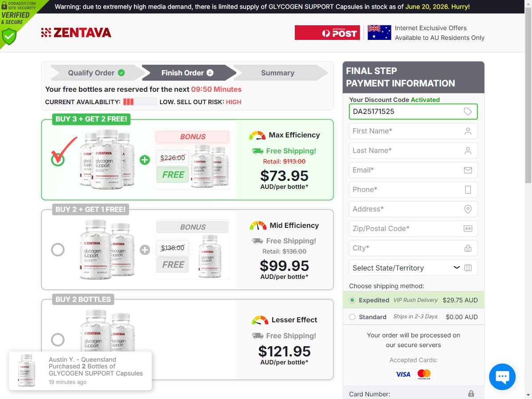Click the 09:50 Minutes countdown text
The height and width of the screenshot is (399, 532).
[x=216, y=89]
